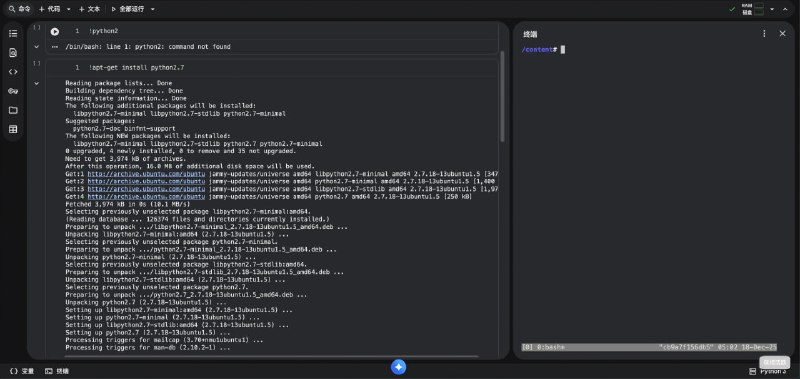Image resolution: width=800 pixels, height=379 pixels.
Task: Close the 终端 terminal panel
Action: coord(783,34)
